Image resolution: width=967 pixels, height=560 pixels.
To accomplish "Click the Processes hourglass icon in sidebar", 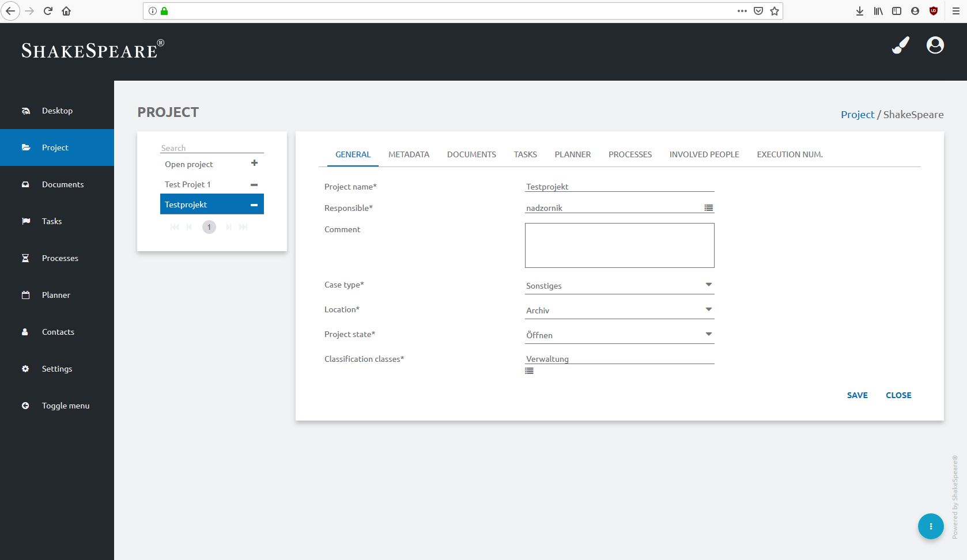I will (x=25, y=258).
